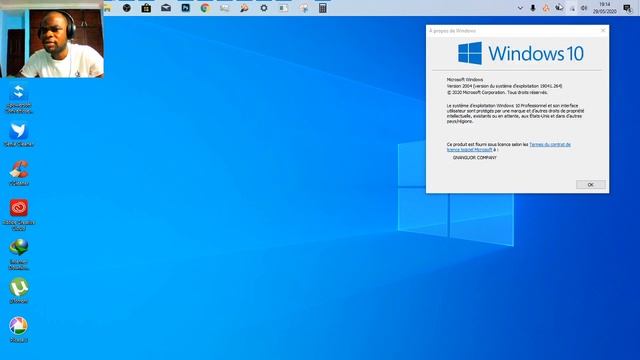640x360 pixels.
Task: Click the orange flame icon in the tray
Action: [x=546, y=8]
